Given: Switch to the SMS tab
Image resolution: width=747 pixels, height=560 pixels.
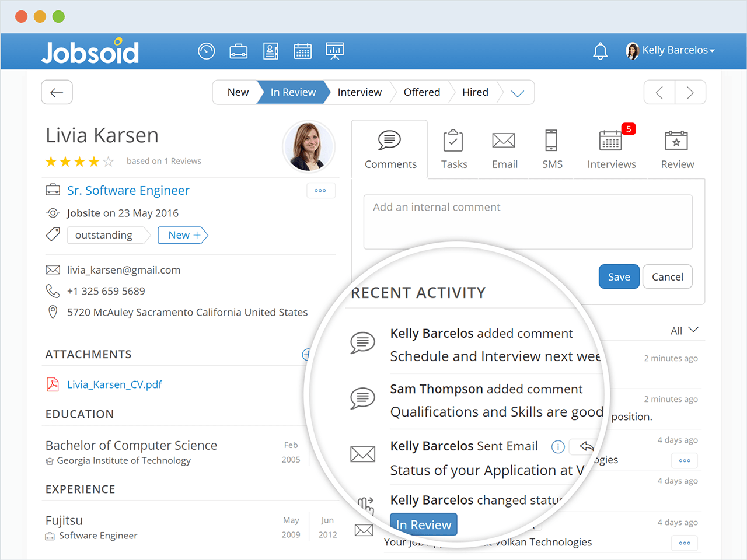Looking at the screenshot, I should [552, 149].
